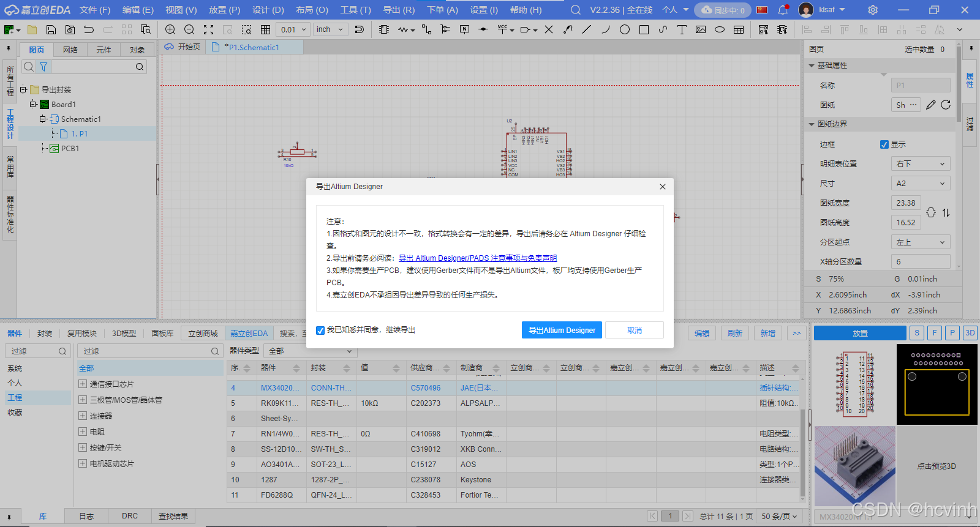The width and height of the screenshot is (980, 527).
Task: Open settings gear icon in title bar
Action: pos(873,10)
